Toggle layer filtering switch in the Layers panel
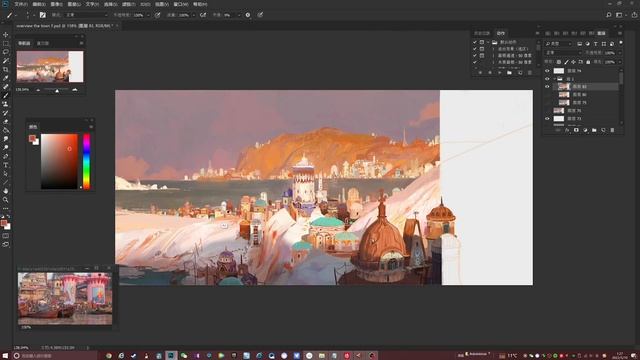 coord(621,43)
